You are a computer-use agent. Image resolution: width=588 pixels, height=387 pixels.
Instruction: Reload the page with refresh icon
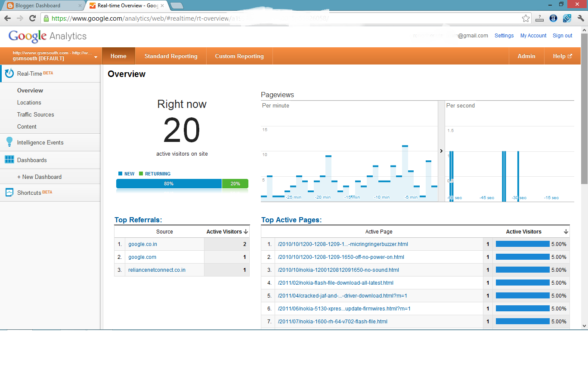[32, 18]
